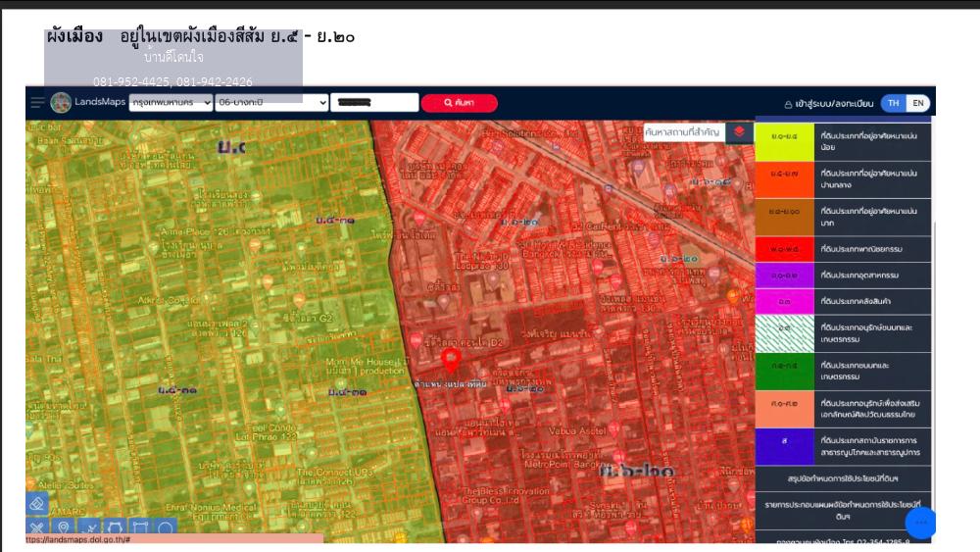Open the blue chat bubble button
This screenshot has height=552, width=980.
[920, 523]
